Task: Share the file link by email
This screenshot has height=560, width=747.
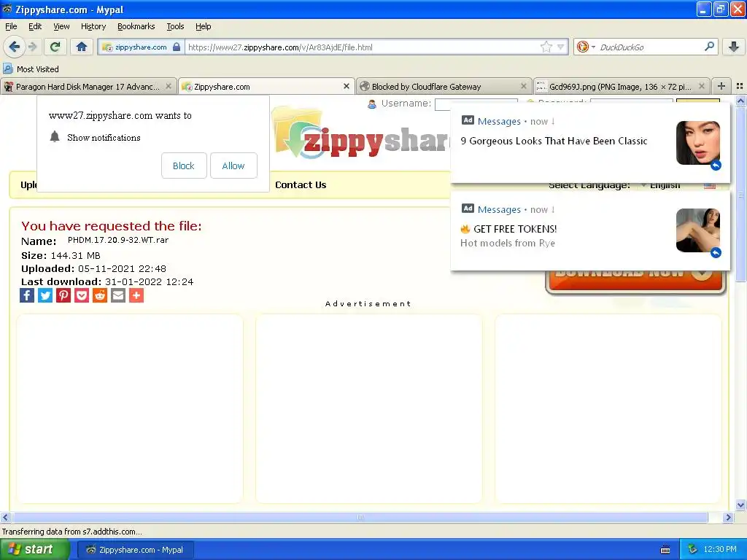Action: click(117, 295)
